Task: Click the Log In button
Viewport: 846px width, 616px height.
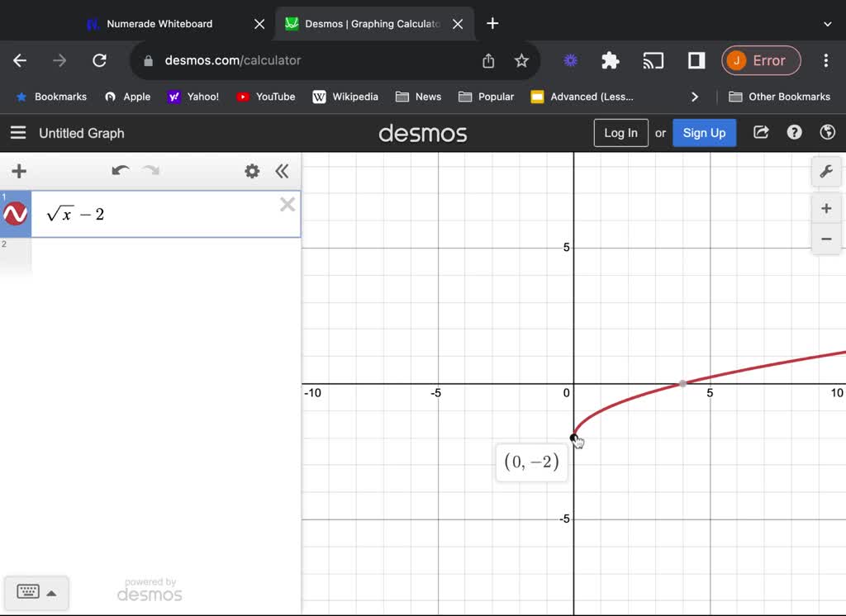Action: 620,133
